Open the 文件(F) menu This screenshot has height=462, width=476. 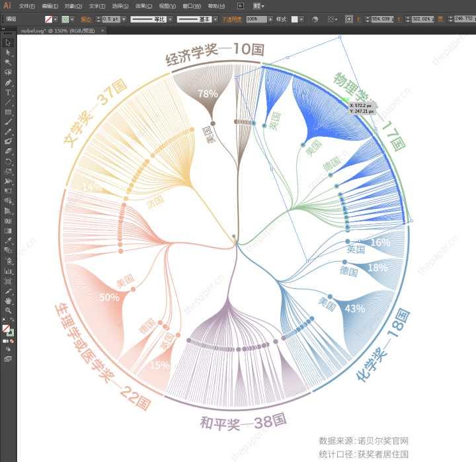coord(26,6)
